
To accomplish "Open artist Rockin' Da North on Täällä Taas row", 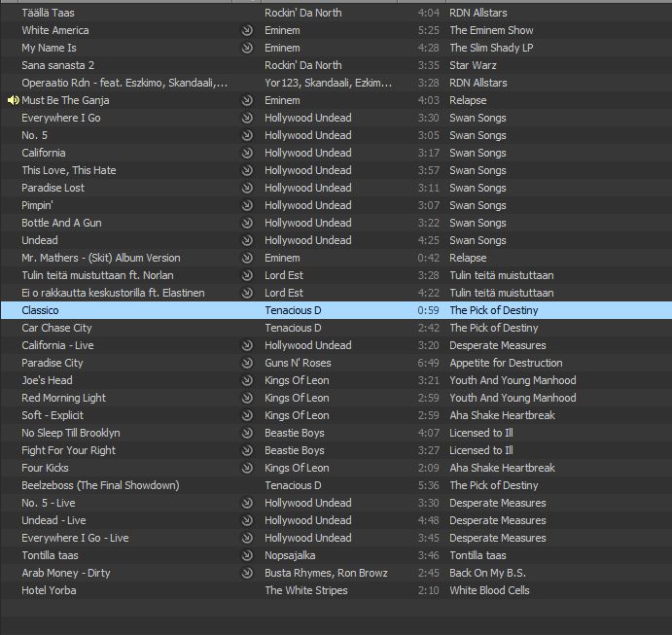I will (x=303, y=13).
